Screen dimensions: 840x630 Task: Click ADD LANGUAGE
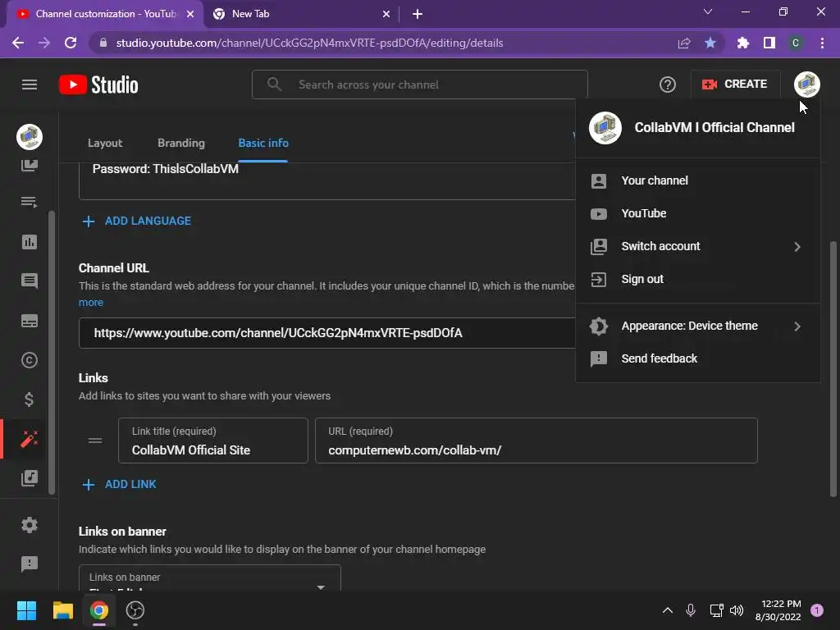137,221
